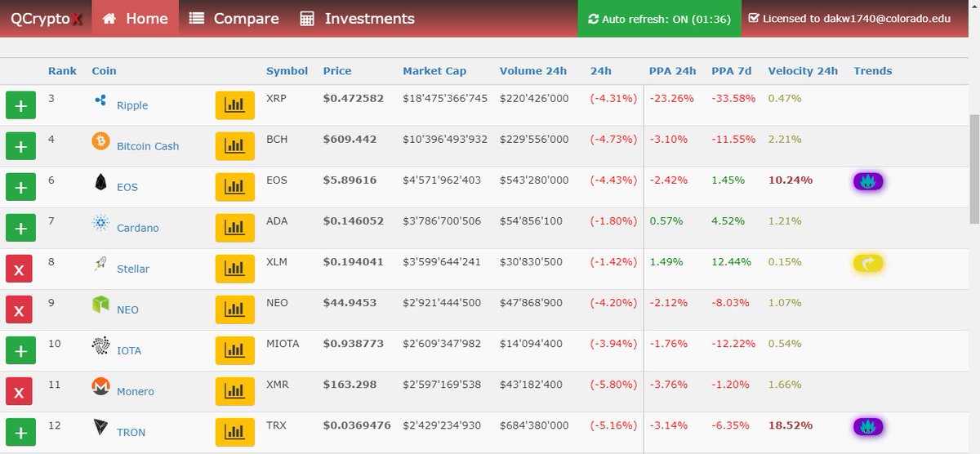Sort by the PPA 24h column header
Viewport: 980px width, 454px height.
(x=673, y=71)
